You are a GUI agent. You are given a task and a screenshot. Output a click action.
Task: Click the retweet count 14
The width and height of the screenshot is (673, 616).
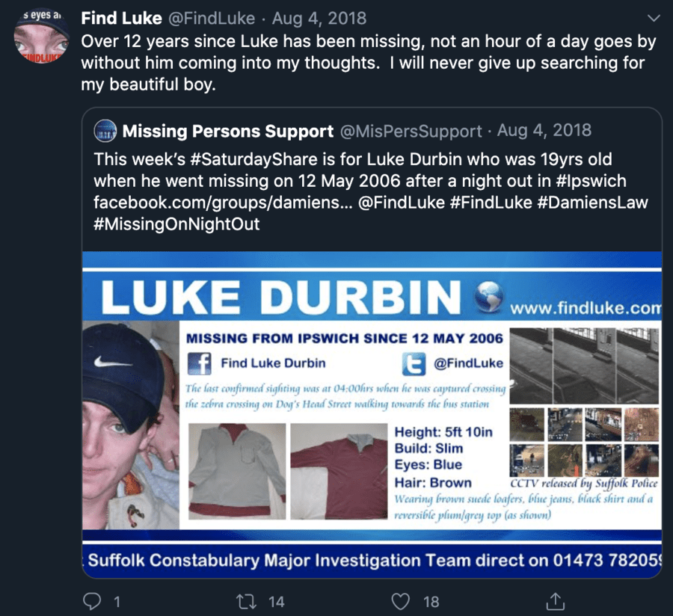coord(277,602)
